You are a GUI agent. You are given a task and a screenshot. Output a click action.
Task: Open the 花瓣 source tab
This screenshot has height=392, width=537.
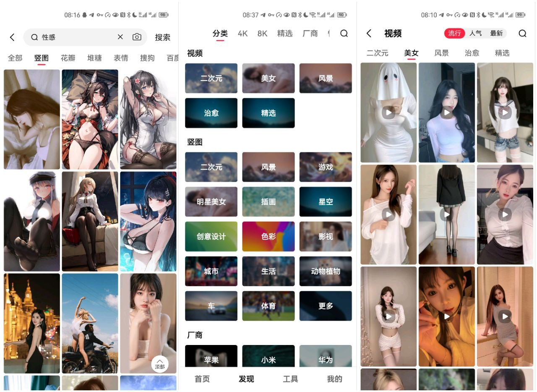68,58
